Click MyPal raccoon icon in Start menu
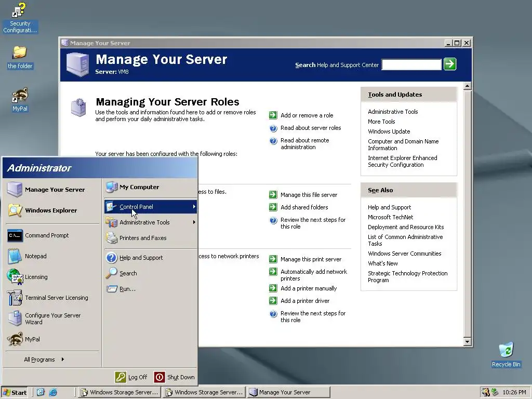 point(15,339)
